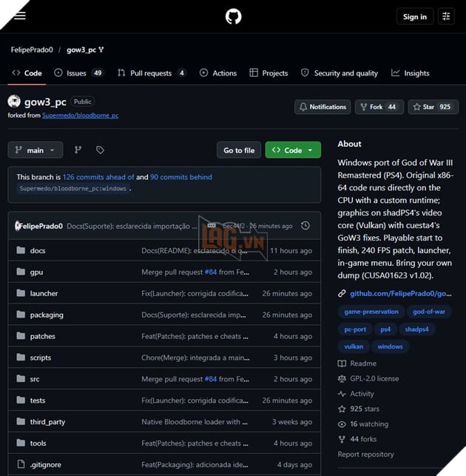Click the folder icon beside docs

[21, 250]
